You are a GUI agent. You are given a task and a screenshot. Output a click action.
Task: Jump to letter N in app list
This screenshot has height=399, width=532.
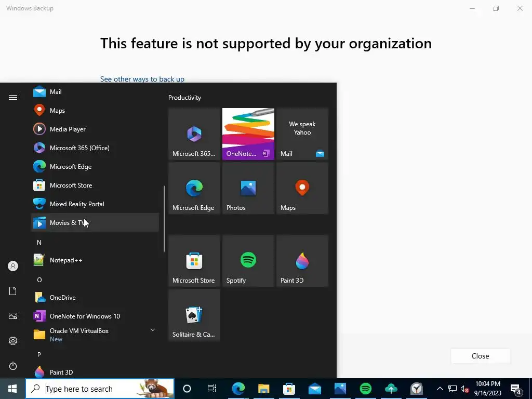(39, 242)
